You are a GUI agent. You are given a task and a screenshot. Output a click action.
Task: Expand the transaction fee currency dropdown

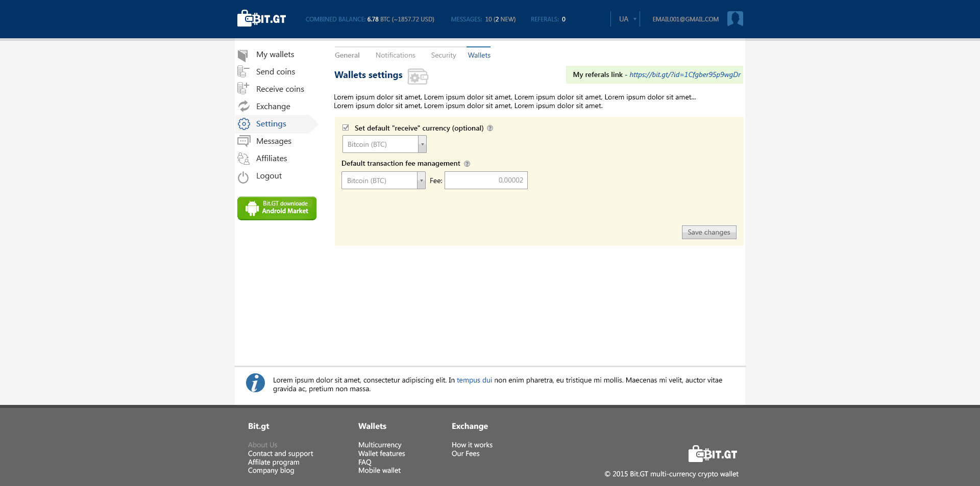(x=421, y=181)
